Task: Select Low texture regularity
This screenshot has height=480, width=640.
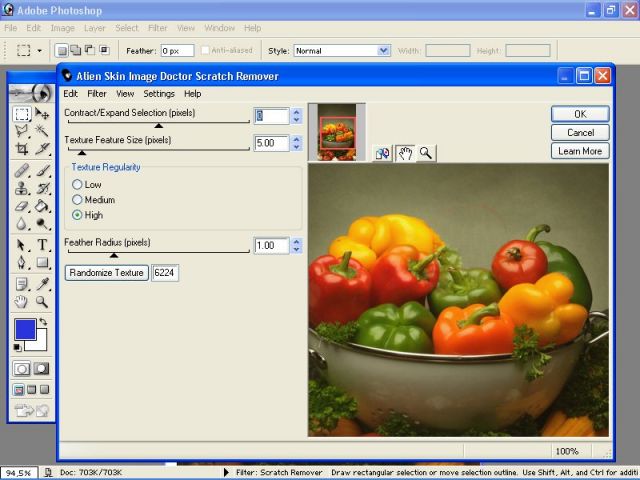Action: coord(77,185)
